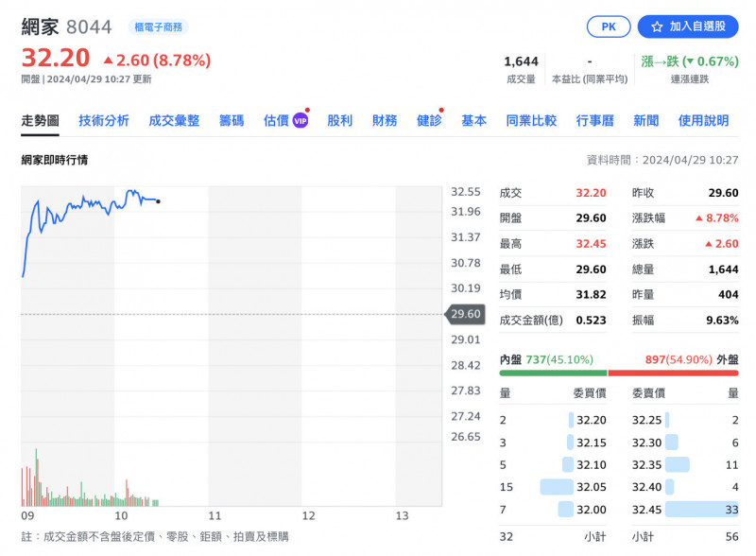Screen dimensions: 756x556
Task: Click ask price 32.30
Action: (646, 443)
